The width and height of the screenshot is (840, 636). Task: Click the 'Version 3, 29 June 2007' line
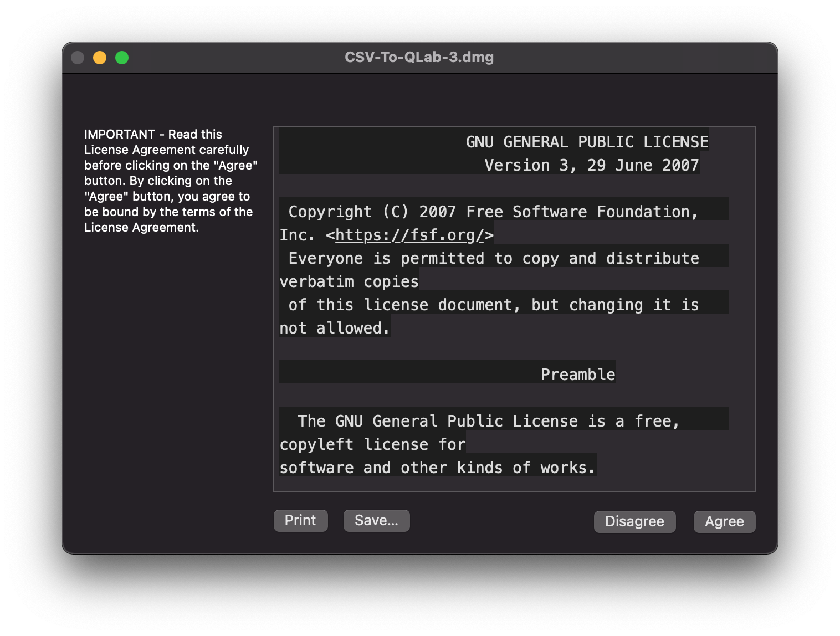(591, 165)
